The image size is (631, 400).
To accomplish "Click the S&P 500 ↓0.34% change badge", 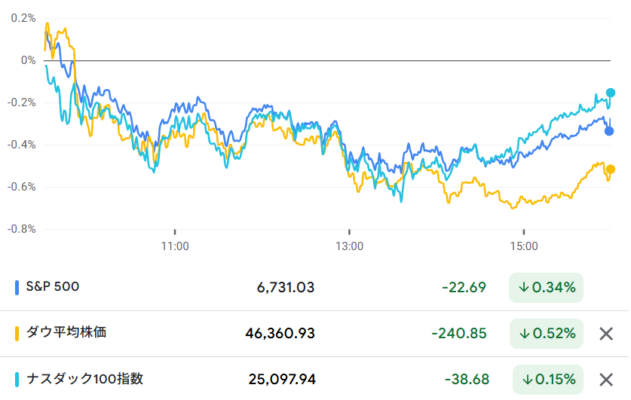I will [546, 288].
